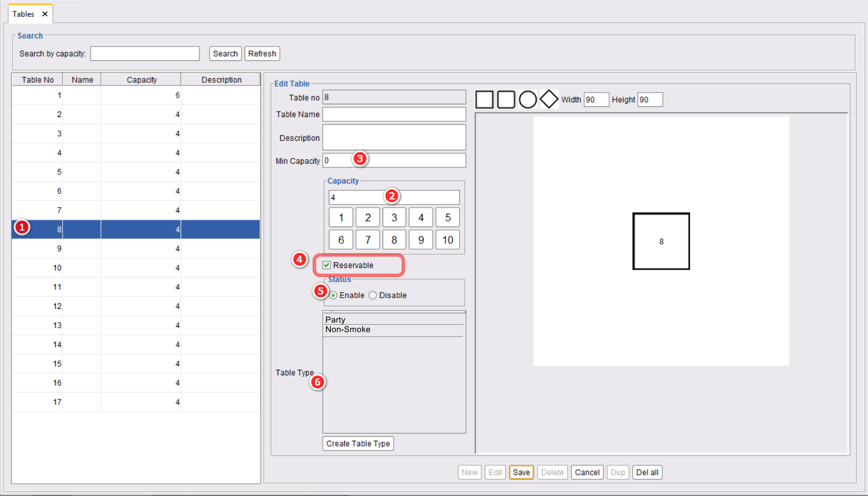Click into the Description text area
Image resolution: width=868 pixels, height=496 pixels.
(x=394, y=137)
